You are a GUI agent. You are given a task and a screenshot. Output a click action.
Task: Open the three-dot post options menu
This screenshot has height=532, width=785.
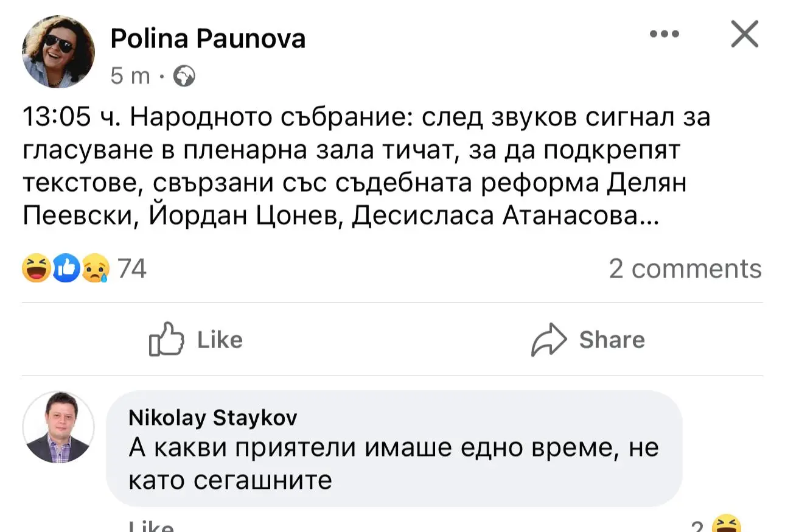pos(664,35)
